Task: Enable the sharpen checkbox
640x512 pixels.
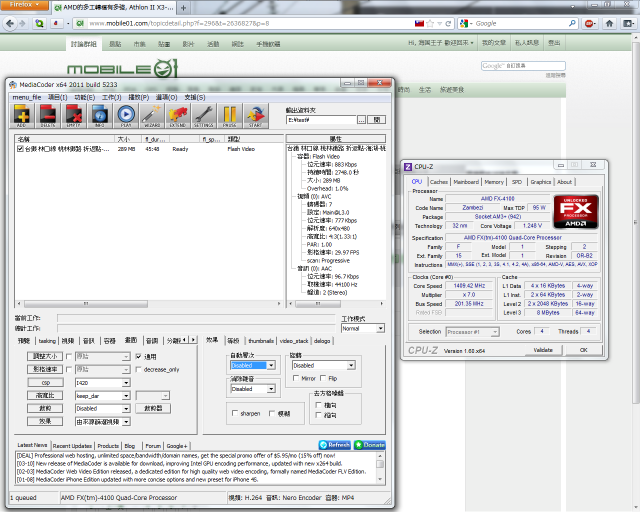Action: point(235,413)
